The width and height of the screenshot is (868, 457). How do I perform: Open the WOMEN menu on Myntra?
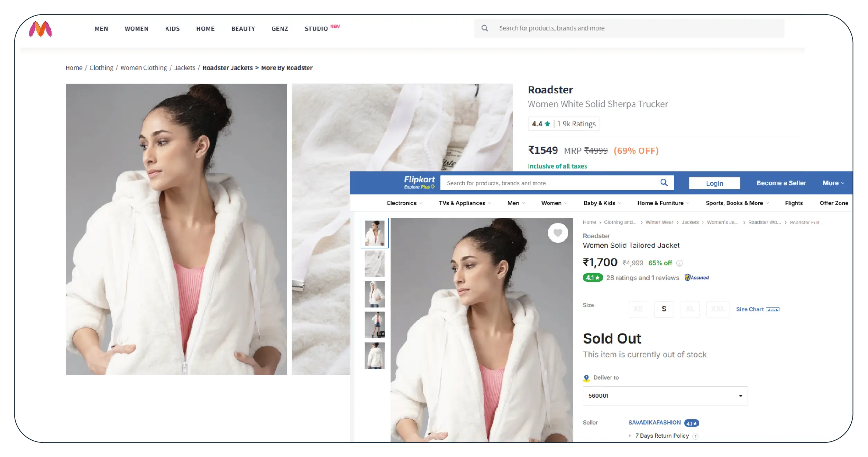(x=136, y=29)
